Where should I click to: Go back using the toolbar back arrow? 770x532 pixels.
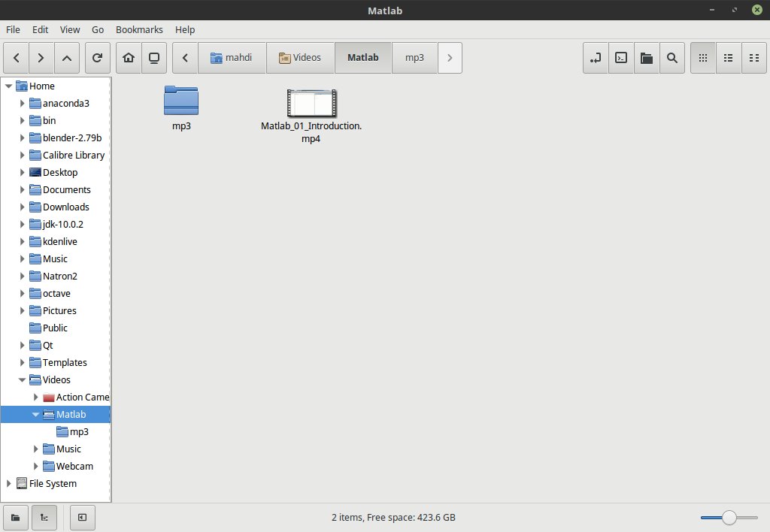pyautogui.click(x=17, y=58)
